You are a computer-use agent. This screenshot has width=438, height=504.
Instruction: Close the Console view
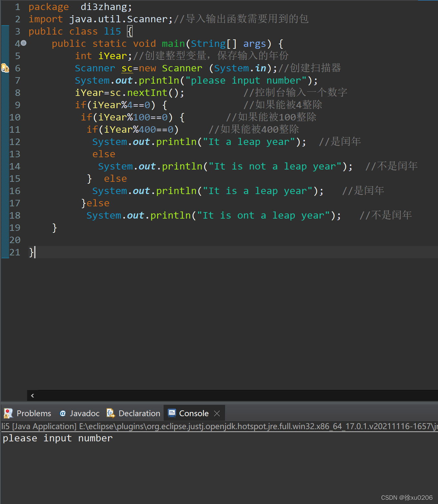click(x=217, y=413)
